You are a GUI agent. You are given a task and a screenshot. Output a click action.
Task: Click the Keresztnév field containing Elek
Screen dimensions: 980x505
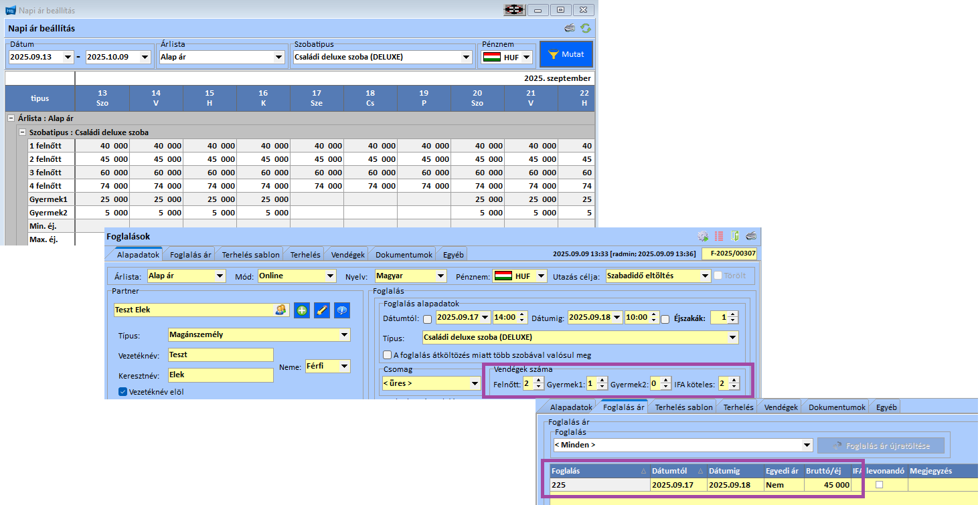point(220,375)
